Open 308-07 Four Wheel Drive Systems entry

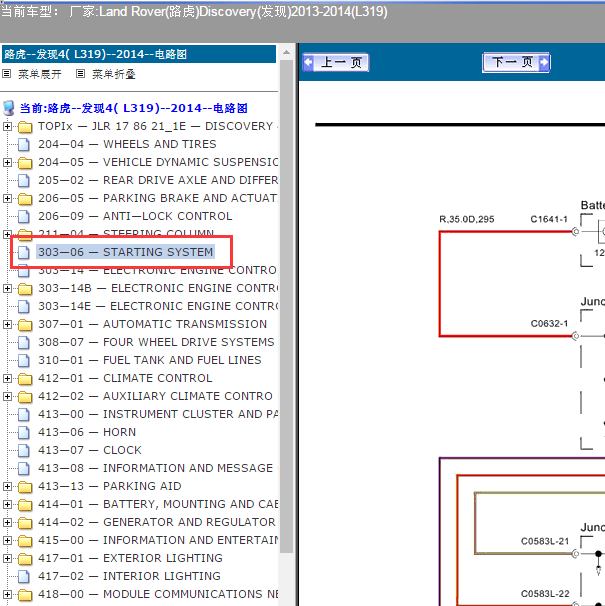(x=156, y=342)
